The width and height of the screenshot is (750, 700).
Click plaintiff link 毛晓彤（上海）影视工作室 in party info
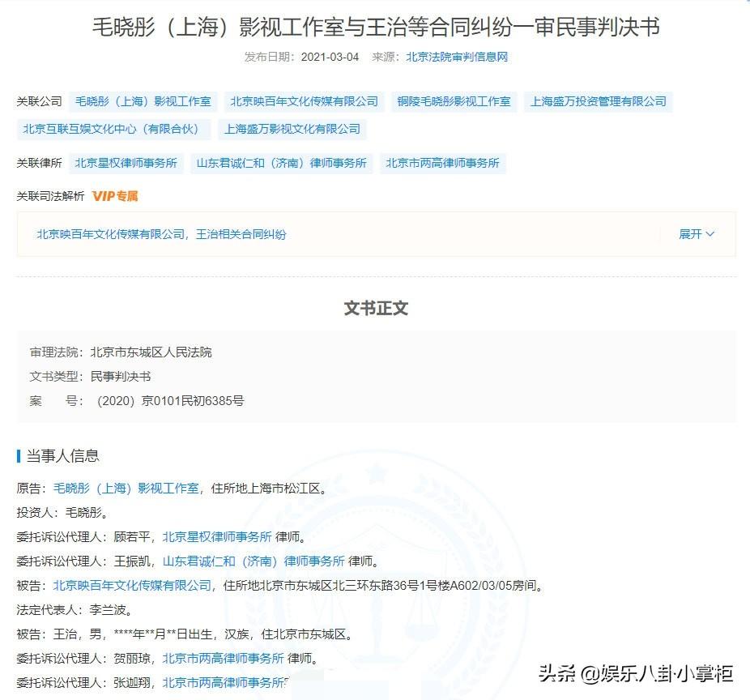tap(126, 489)
